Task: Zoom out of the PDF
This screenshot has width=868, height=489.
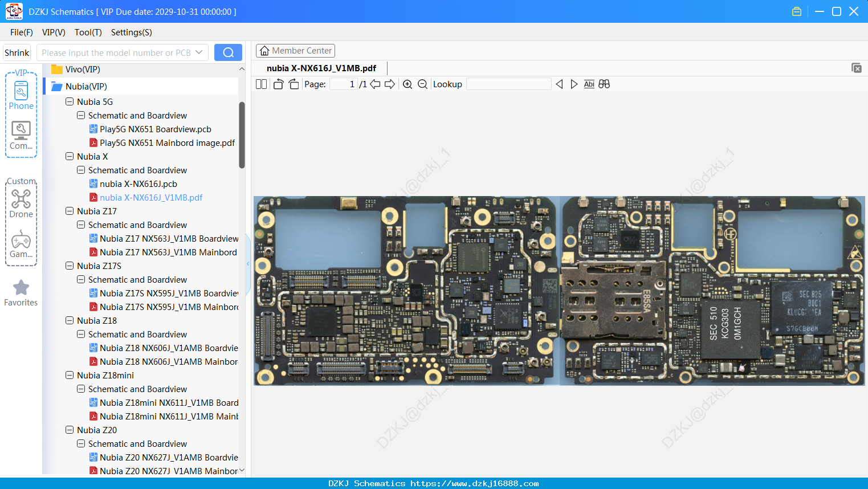Action: (x=422, y=84)
